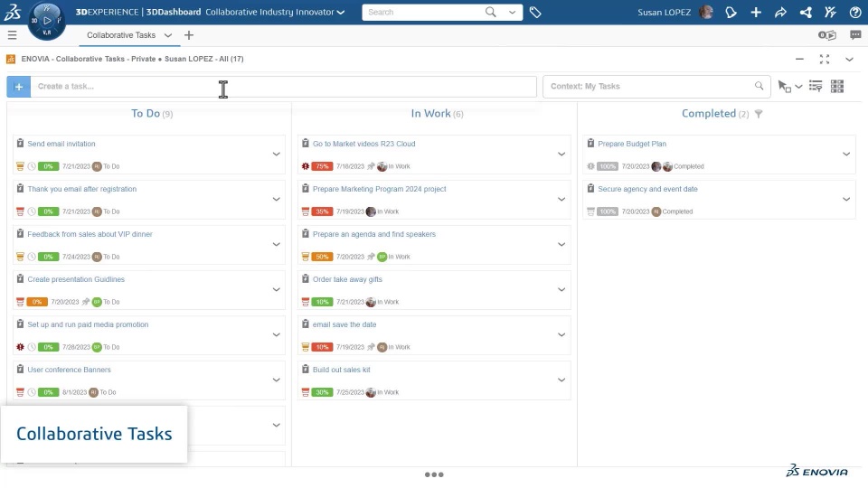
Task: Click search icon in Context field
Action: [x=759, y=86]
